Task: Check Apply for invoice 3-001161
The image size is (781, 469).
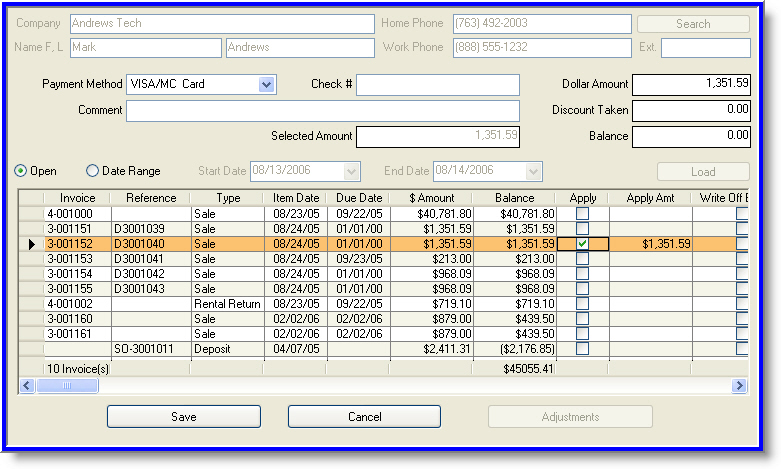Action: click(582, 333)
